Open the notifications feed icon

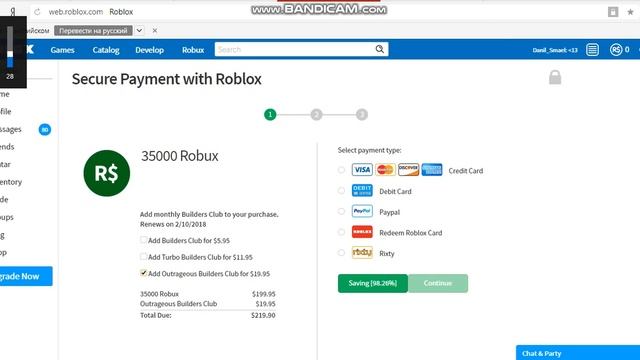592,50
